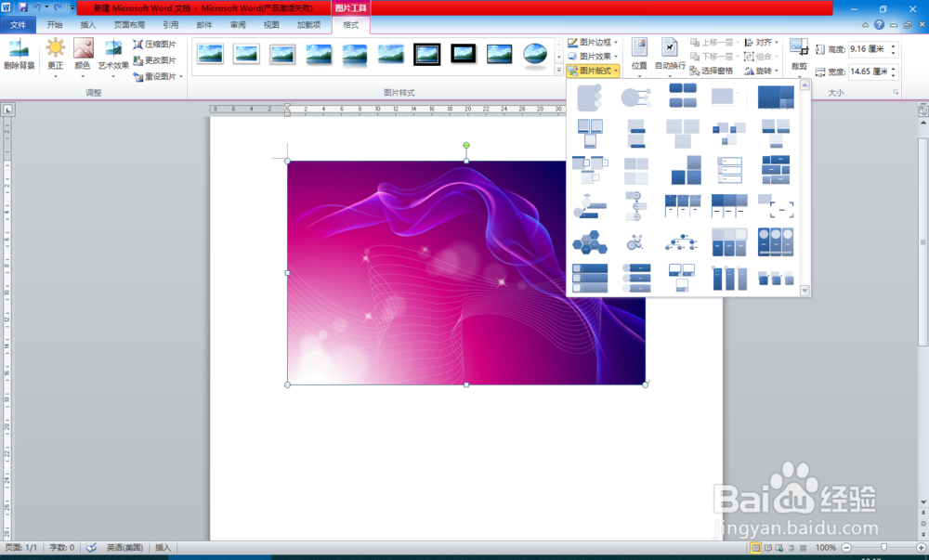Viewport: 929px width, 560px height.
Task: Choose the three circles with double arrow layout
Action: 776,242
